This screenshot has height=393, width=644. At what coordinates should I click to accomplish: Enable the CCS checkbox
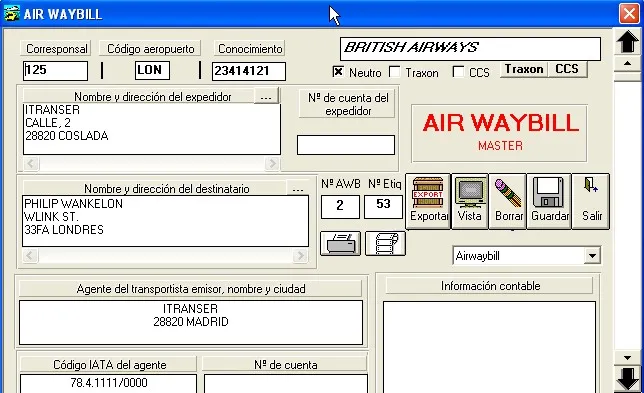(x=458, y=72)
